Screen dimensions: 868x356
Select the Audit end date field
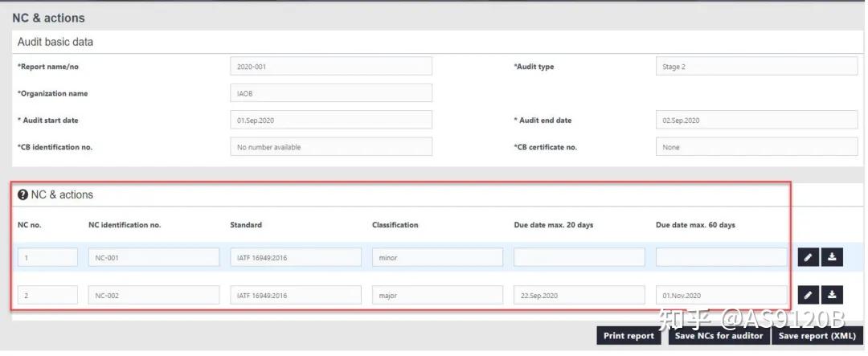coord(756,121)
